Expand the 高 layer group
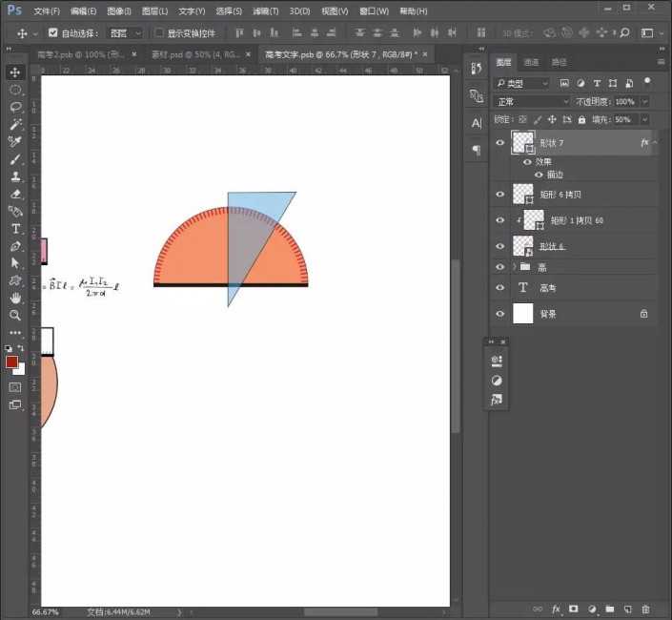Image resolution: width=672 pixels, height=620 pixels. pyautogui.click(x=514, y=267)
